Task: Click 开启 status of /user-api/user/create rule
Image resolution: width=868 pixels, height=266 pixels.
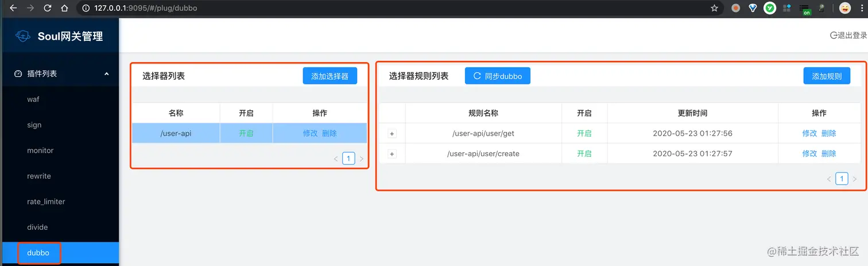Action: 584,153
